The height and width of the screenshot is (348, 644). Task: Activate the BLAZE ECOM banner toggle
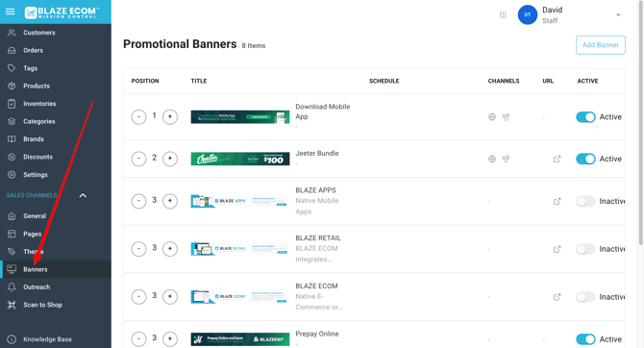(x=585, y=297)
